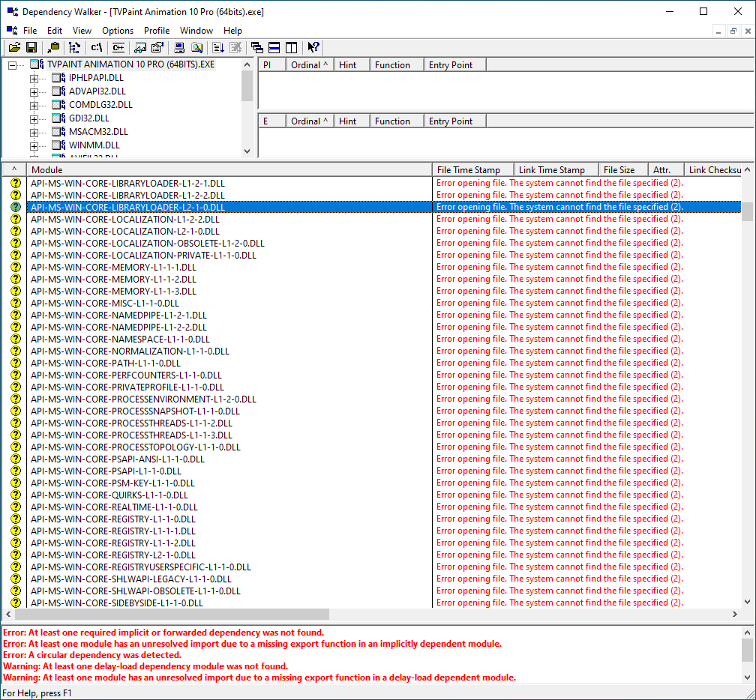Viewport: 756px width, 700px height.
Task: Click the error log vertical scrollbar thumb
Action: click(x=747, y=651)
